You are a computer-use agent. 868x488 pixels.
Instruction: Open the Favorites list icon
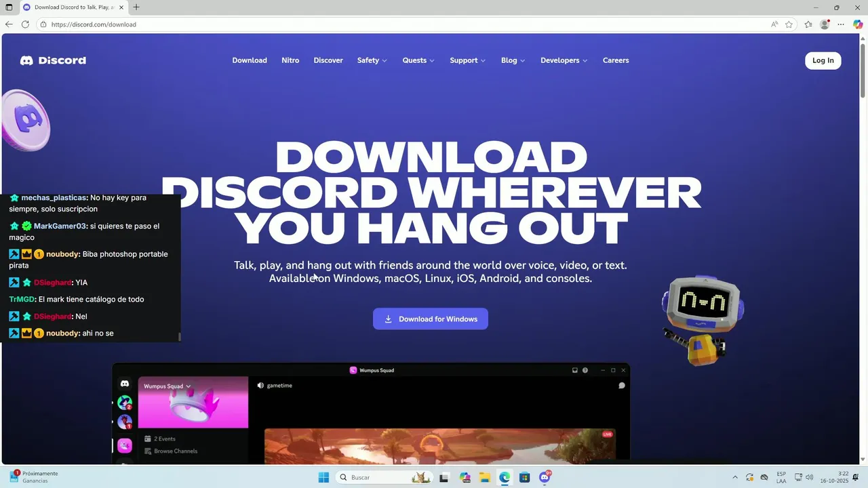point(808,24)
